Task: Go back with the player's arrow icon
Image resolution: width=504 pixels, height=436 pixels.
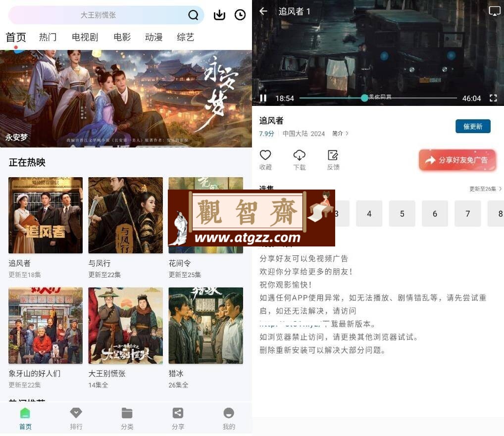Action: pos(263,11)
